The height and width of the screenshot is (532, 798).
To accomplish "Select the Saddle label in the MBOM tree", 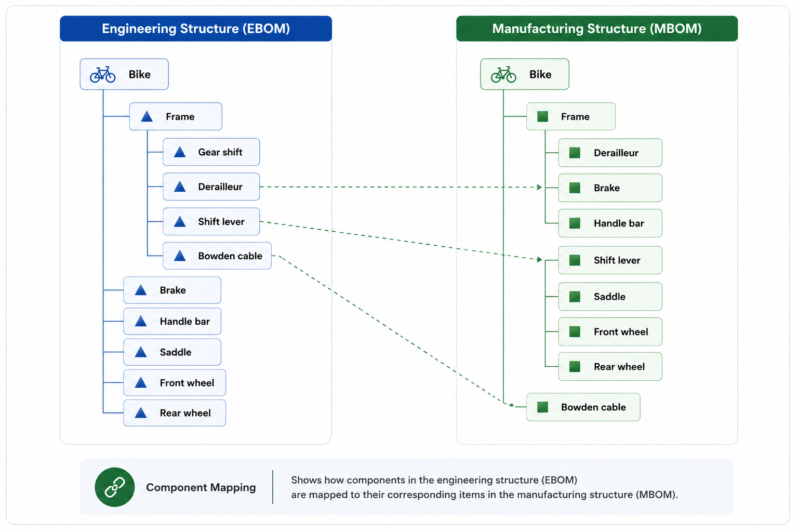I will click(x=610, y=296).
